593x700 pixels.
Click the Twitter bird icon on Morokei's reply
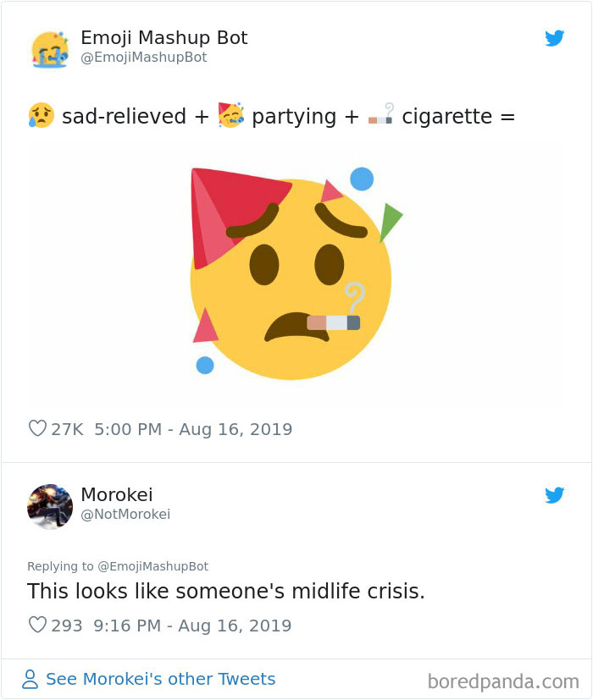(x=555, y=496)
